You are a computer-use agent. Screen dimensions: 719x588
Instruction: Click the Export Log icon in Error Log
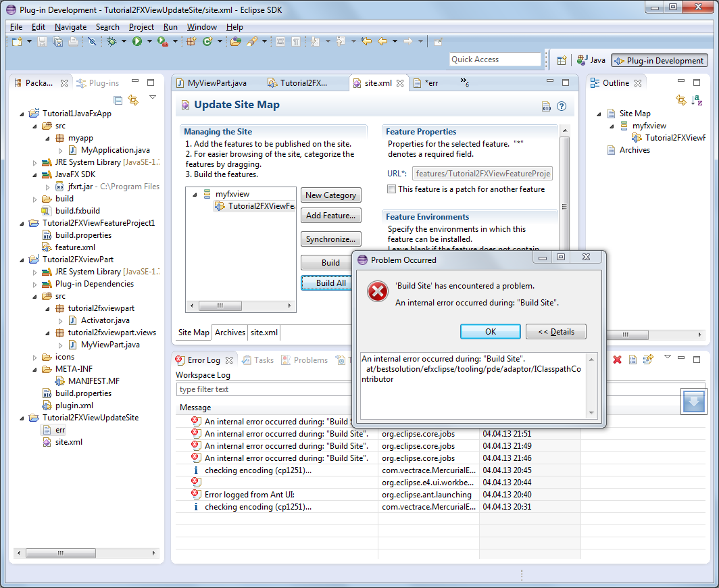[648, 360]
